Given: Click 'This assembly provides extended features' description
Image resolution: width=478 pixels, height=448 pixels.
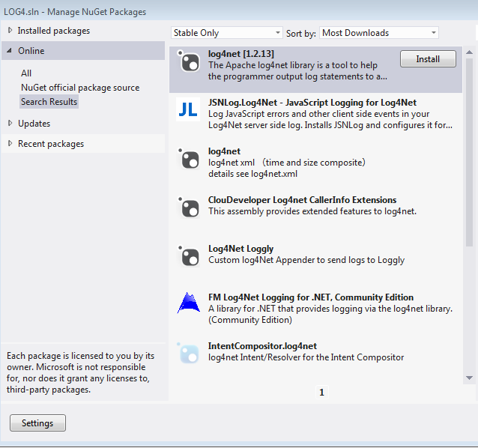Looking at the screenshot, I should tap(312, 211).
